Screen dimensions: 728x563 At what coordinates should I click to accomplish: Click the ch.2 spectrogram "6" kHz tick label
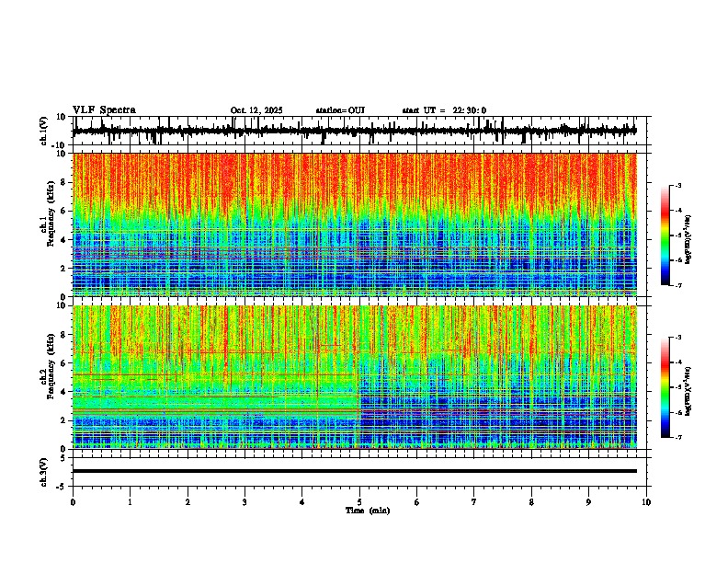[x=64, y=363]
